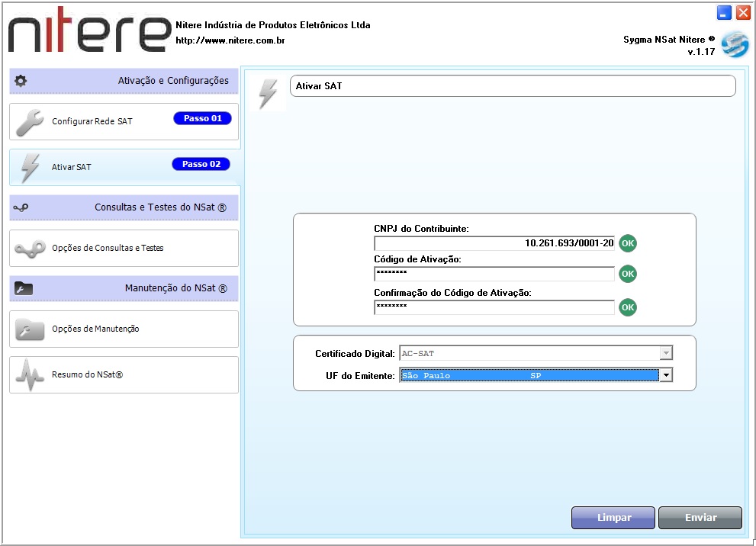
Task: Open Opções de Consultas e Testes
Action: pos(124,248)
